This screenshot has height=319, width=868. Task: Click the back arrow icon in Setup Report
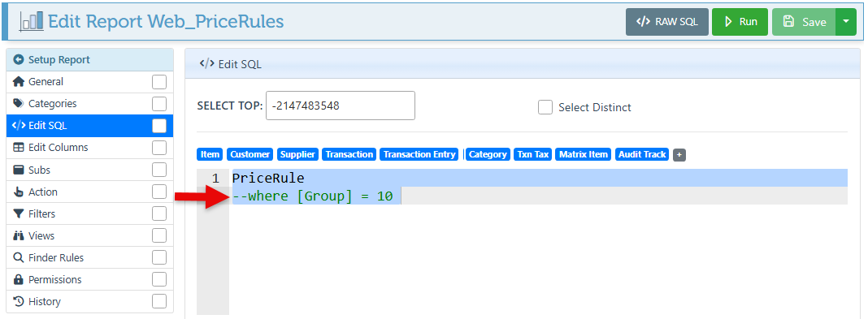tap(19, 60)
